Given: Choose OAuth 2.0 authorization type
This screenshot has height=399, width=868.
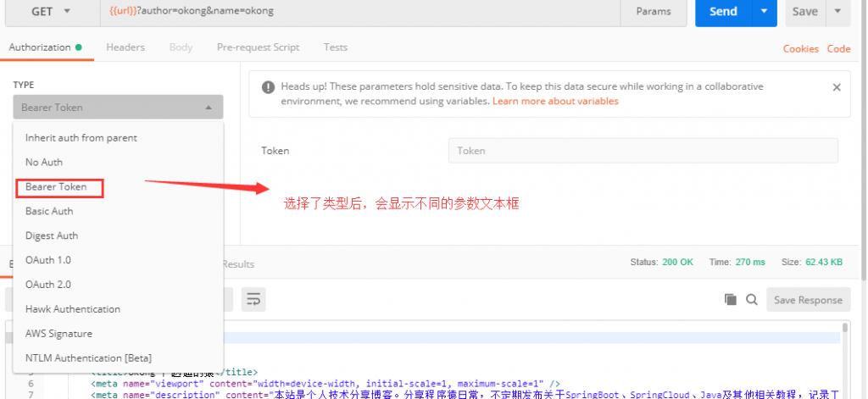Looking at the screenshot, I should coord(48,284).
